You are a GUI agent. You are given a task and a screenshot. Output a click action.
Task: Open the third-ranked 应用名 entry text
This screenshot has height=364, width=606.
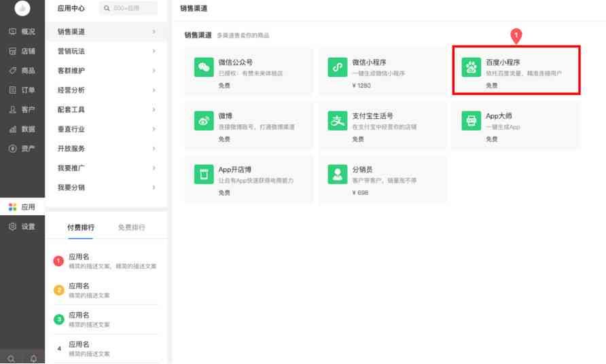tap(79, 315)
